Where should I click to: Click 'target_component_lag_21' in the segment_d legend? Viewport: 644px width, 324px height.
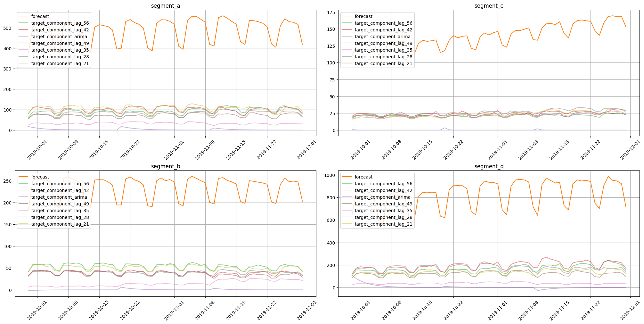[383, 224]
